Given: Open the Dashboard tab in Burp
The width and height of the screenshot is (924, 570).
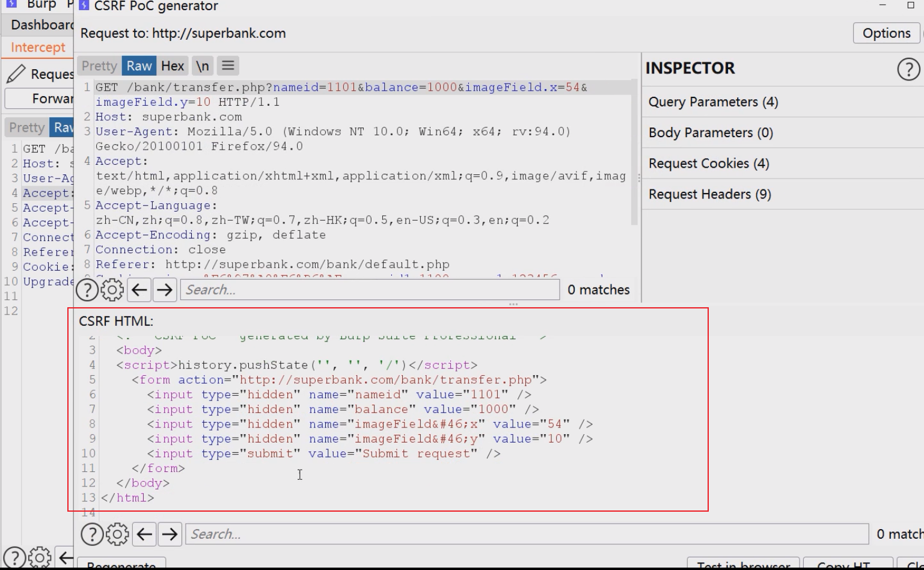Looking at the screenshot, I should point(42,25).
